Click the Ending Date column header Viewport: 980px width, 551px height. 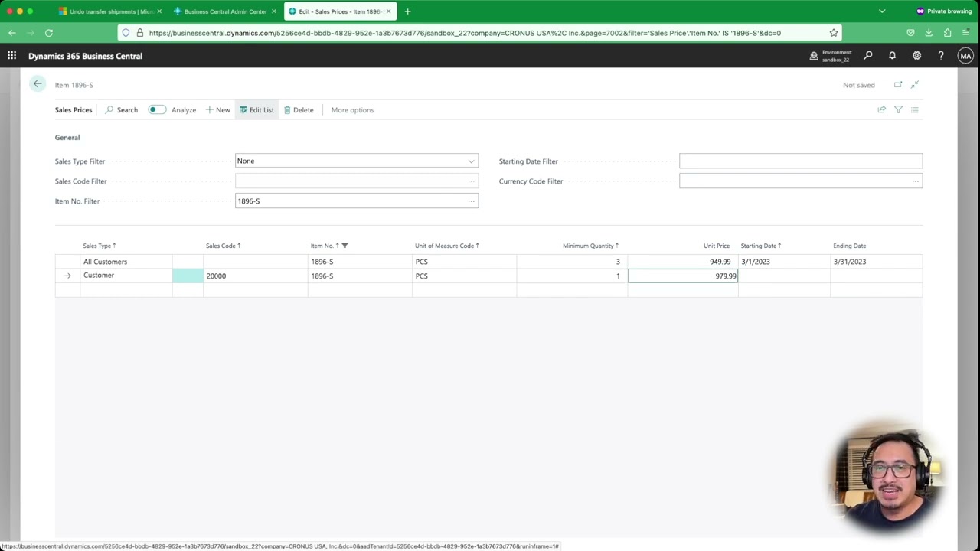[850, 246]
